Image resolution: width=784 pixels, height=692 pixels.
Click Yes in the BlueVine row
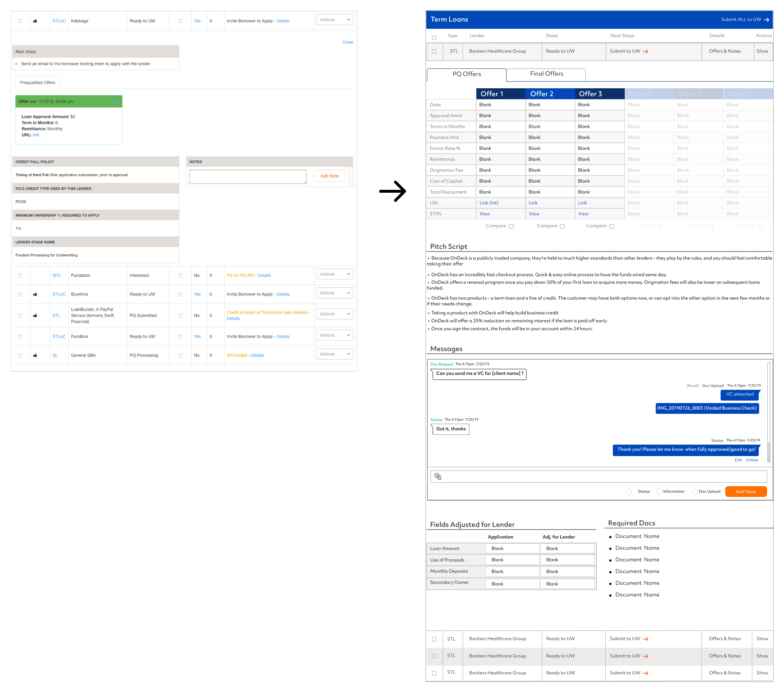[x=197, y=294]
